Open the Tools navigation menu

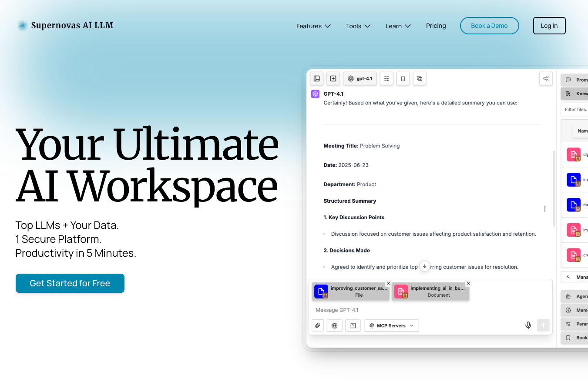(x=358, y=26)
